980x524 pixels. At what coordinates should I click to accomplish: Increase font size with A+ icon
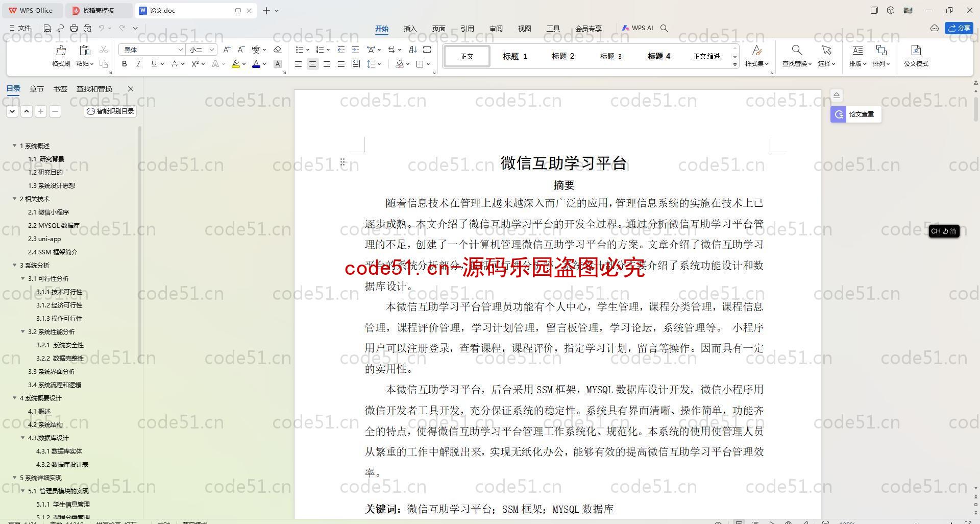227,50
